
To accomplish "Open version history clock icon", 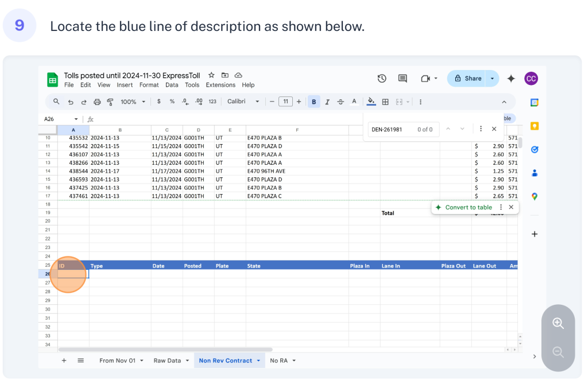I will [x=382, y=79].
